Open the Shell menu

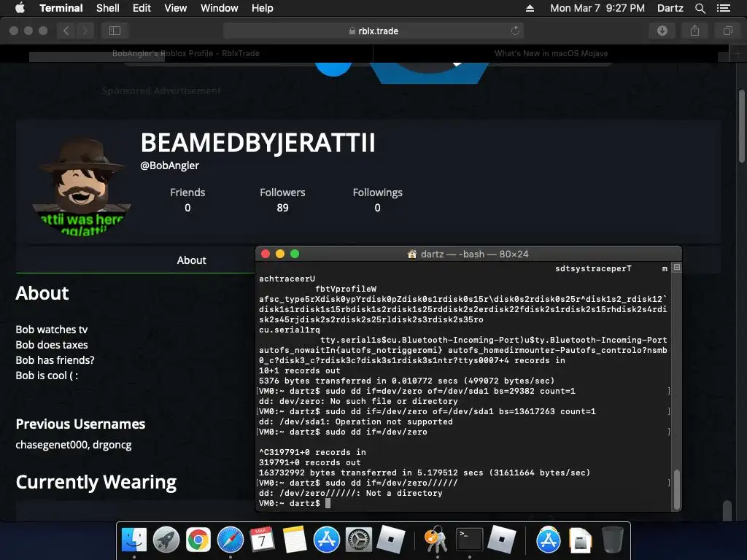pyautogui.click(x=108, y=8)
